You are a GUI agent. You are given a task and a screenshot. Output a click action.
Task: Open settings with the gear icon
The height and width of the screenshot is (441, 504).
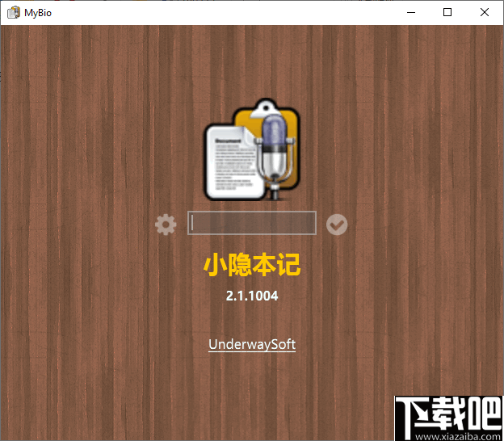click(x=166, y=225)
